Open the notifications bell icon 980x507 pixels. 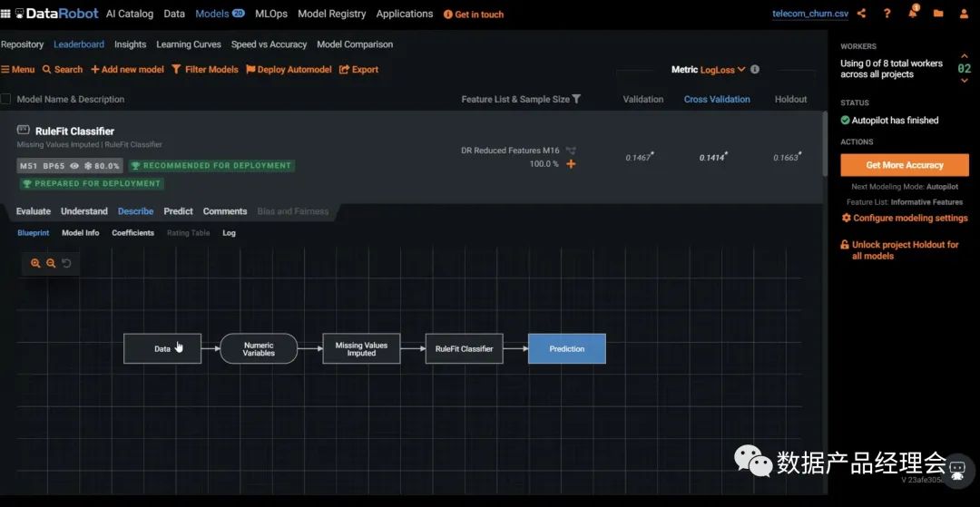[913, 13]
